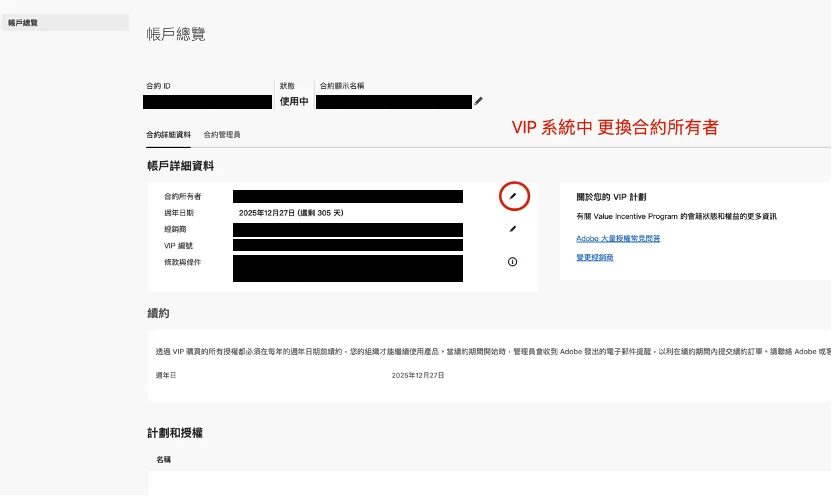
Task: Open the 變更經銷商 link
Action: tap(595, 257)
